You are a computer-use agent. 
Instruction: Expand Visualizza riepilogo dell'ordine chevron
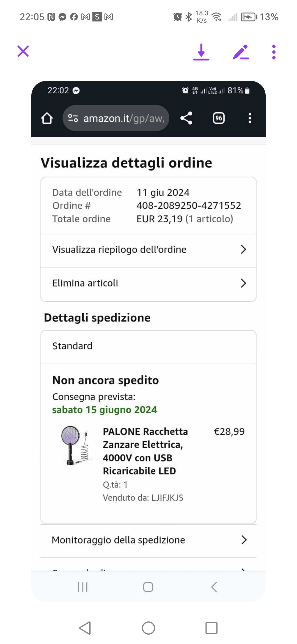243,250
